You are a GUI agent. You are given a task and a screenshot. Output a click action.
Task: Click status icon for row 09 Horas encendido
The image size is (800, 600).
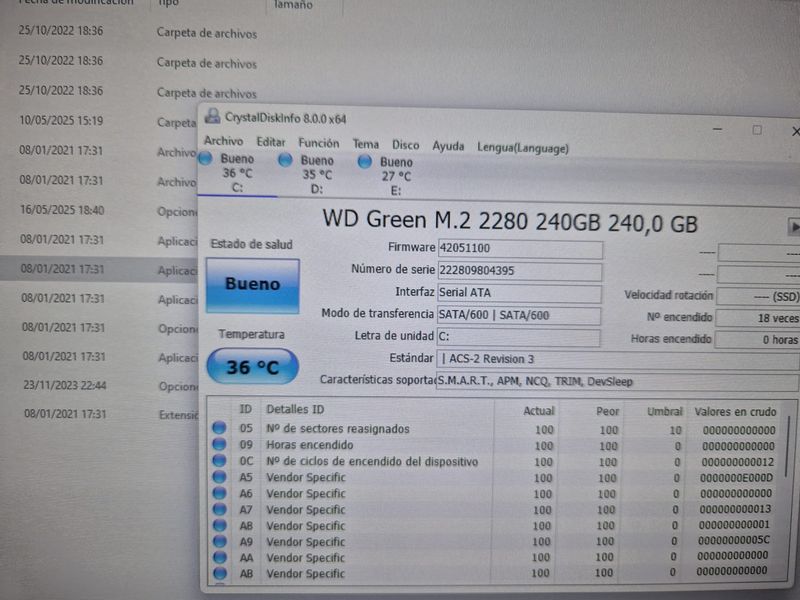tap(219, 444)
